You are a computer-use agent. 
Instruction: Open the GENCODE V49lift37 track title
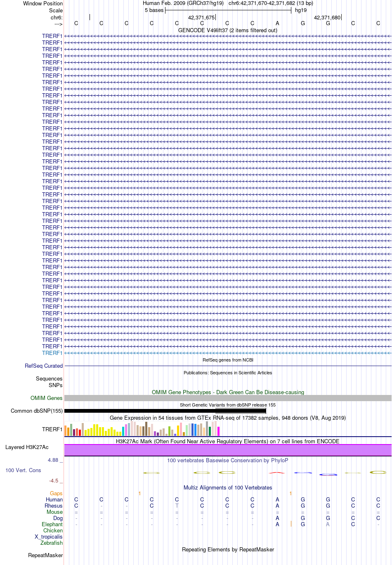coord(228,30)
